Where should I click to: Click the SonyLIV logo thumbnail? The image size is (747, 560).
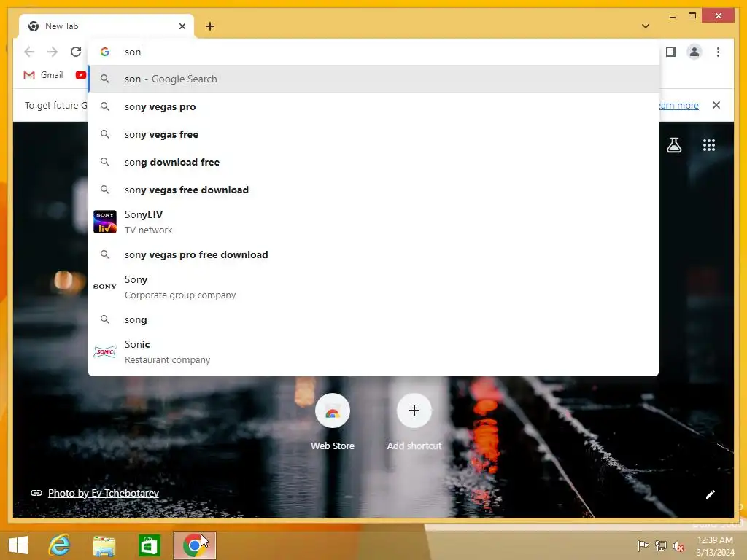[x=105, y=222]
